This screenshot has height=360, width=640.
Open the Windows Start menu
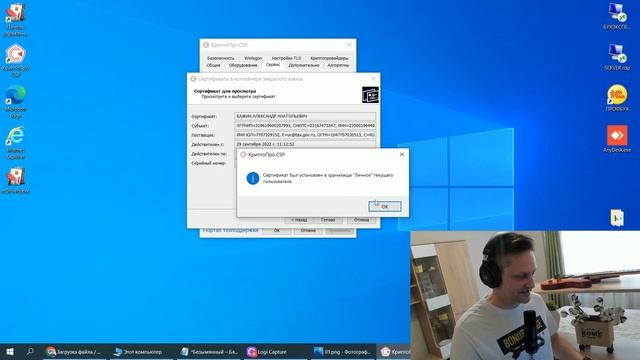point(10,352)
